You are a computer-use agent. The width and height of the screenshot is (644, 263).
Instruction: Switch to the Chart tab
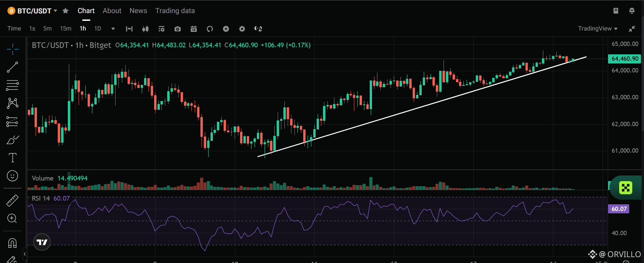[x=86, y=11]
